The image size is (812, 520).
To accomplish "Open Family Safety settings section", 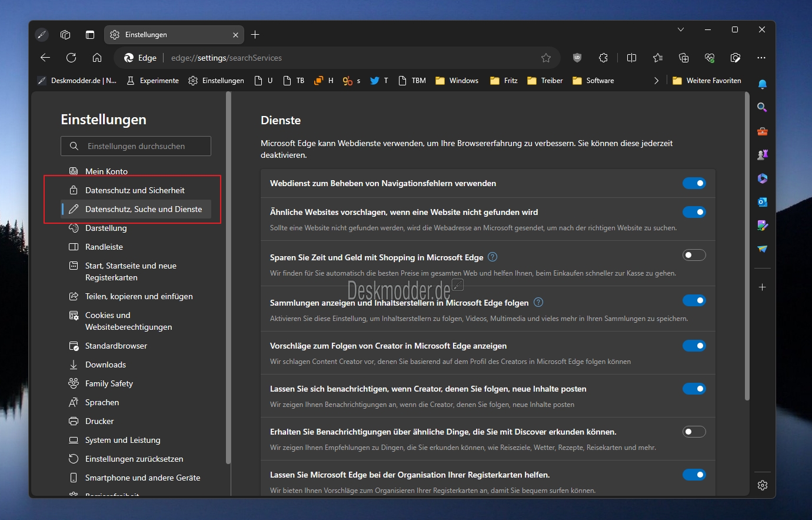I will click(x=136, y=383).
